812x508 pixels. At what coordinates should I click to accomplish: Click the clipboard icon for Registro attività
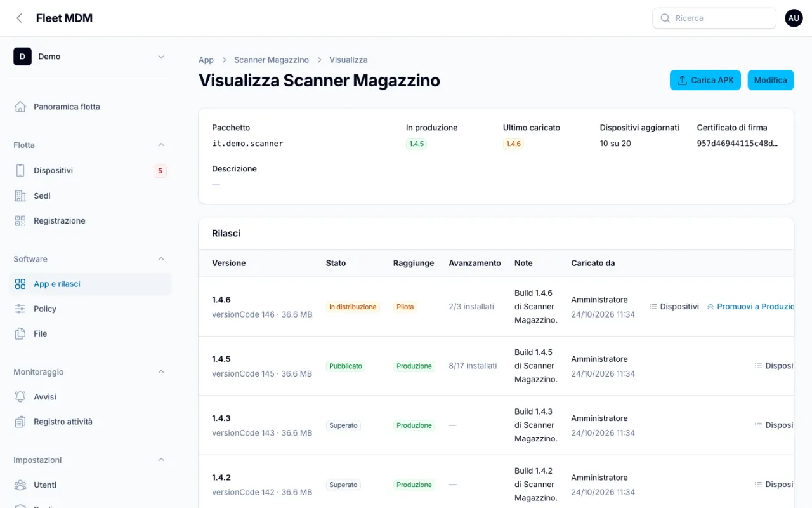[20, 422]
